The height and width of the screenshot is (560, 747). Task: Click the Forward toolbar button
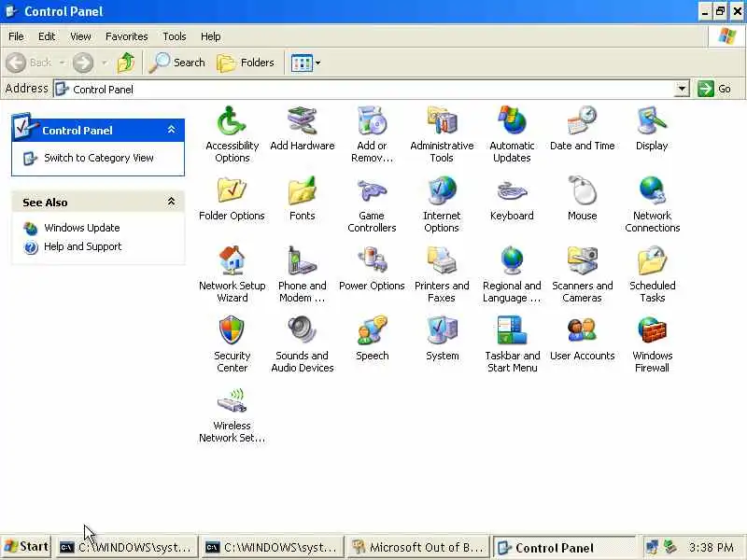tap(83, 63)
